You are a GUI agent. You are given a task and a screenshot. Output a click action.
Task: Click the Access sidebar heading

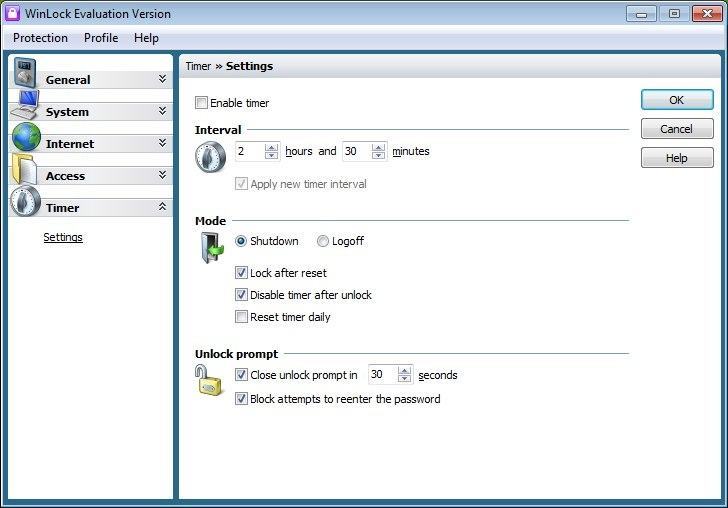click(x=65, y=176)
